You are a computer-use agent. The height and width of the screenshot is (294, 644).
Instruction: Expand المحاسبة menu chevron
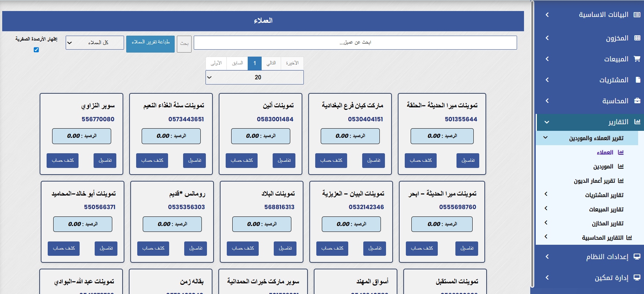pos(547,101)
